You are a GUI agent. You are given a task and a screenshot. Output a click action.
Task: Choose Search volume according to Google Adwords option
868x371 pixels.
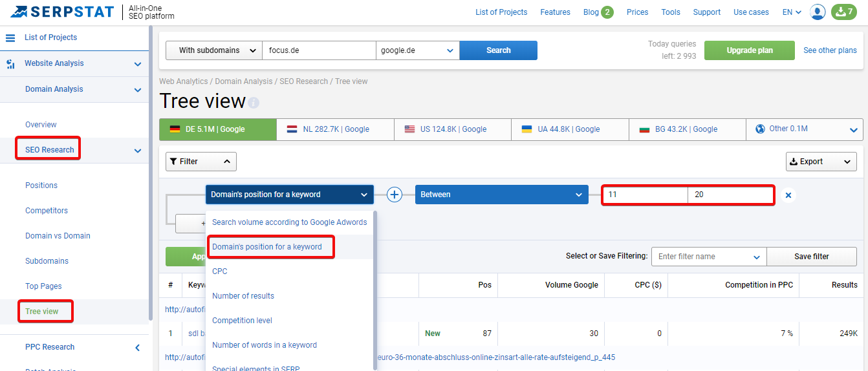click(x=289, y=222)
